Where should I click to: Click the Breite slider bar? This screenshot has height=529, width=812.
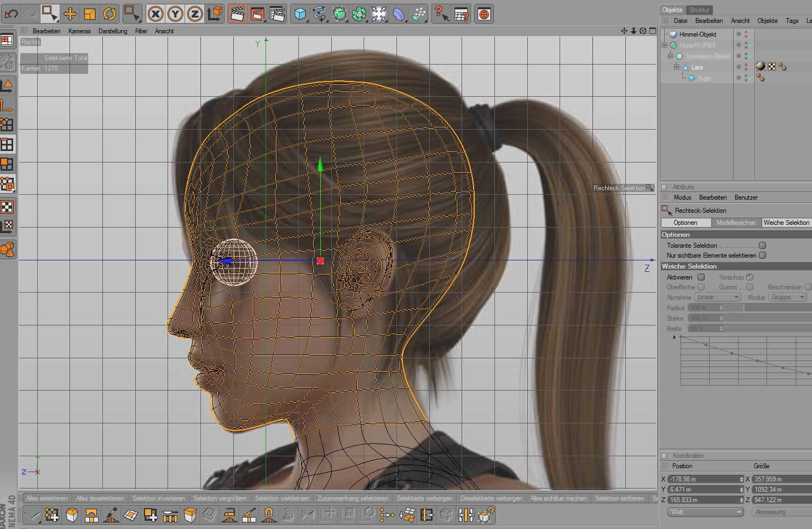coord(769,328)
